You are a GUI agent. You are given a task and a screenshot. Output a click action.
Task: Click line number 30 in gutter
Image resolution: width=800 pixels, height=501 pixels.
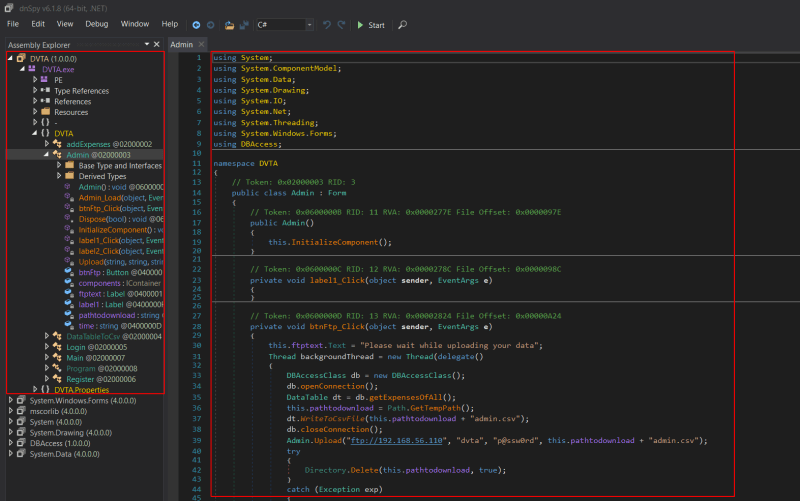(197, 345)
